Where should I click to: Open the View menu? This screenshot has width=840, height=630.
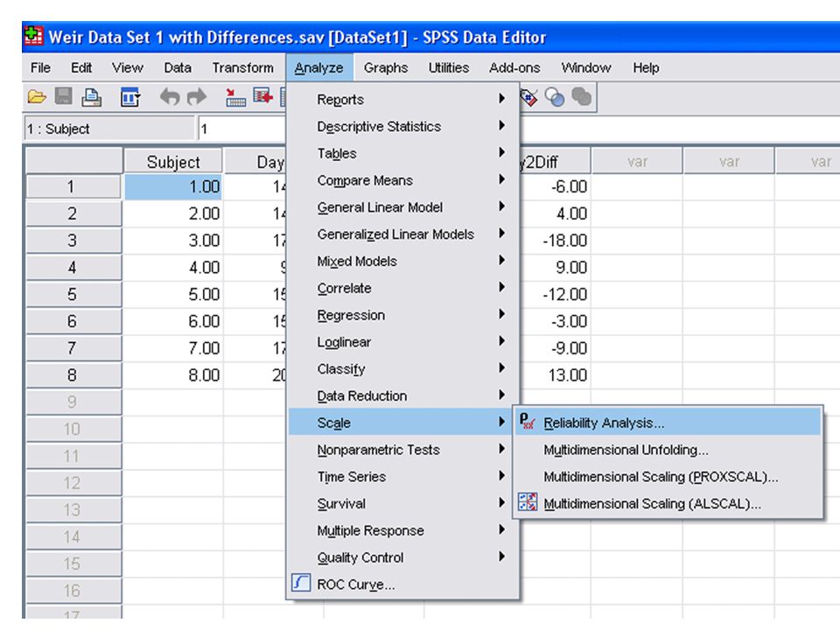coord(128,68)
